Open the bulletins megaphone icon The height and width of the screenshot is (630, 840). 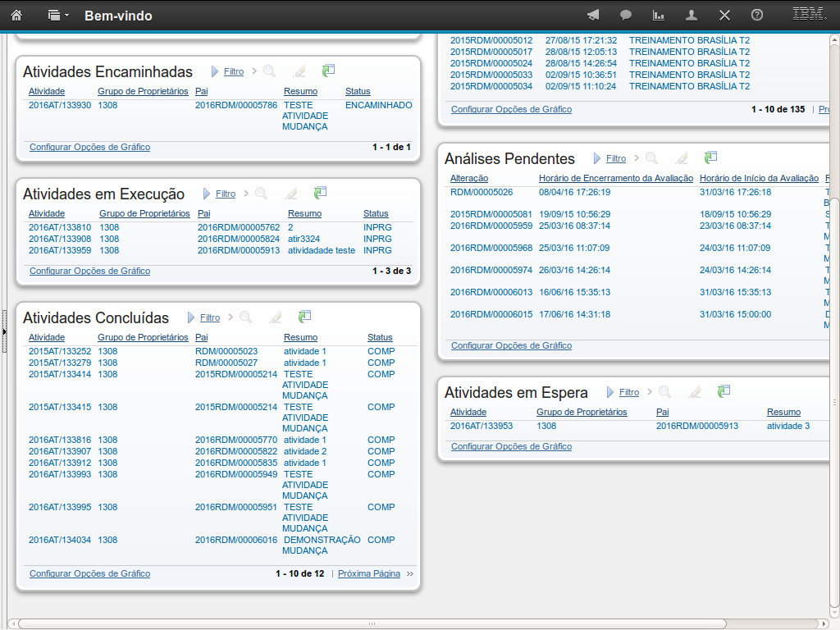coord(593,15)
